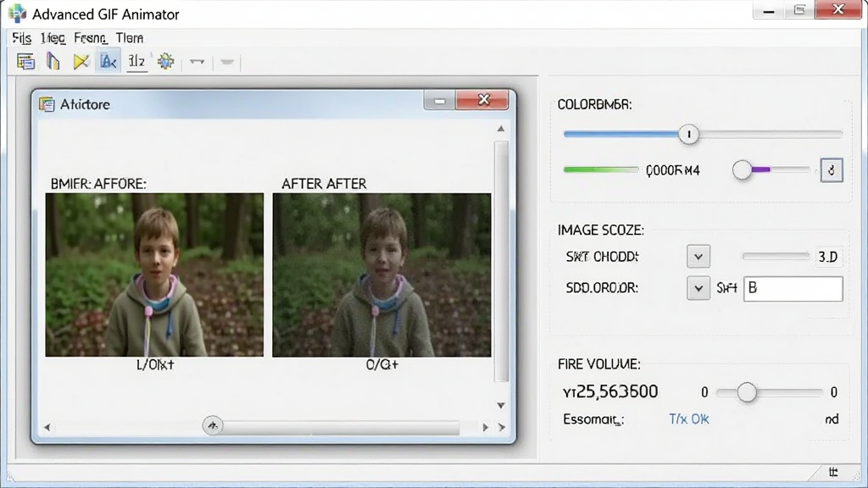Expand the SDD.OROOR dropdown
The width and height of the screenshot is (868, 488).
click(x=698, y=288)
